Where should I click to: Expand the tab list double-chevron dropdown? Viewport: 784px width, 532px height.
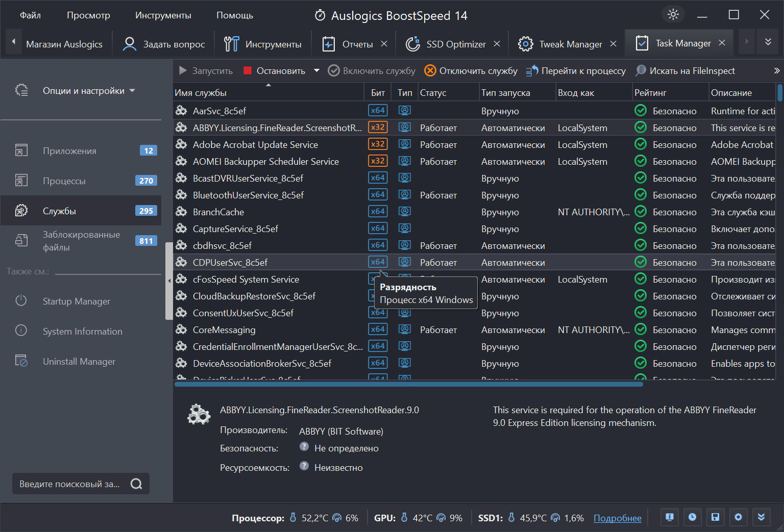(768, 42)
